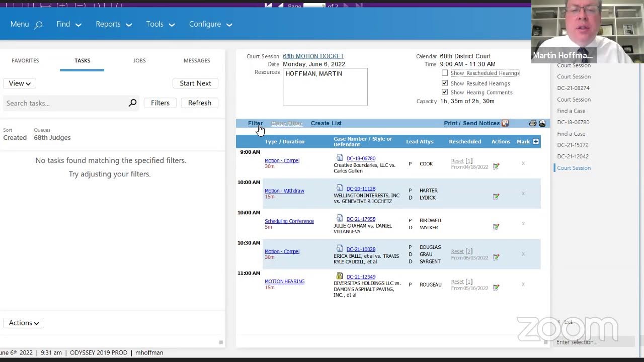Select DC-21-15372 in the history list

(x=573, y=145)
